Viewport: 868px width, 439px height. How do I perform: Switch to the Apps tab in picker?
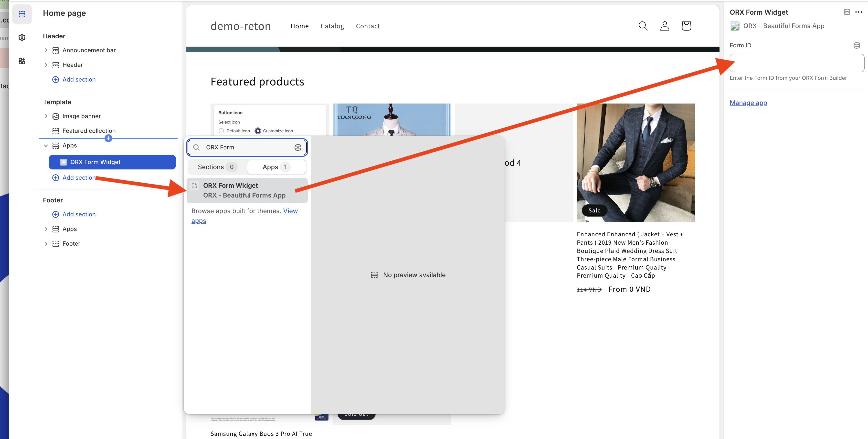(276, 167)
